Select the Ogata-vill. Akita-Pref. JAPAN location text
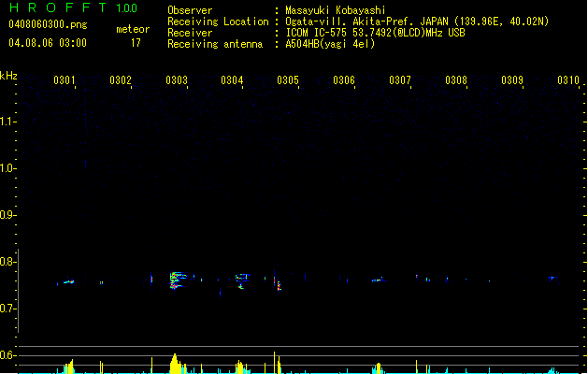This screenshot has height=374, width=588. pyautogui.click(x=417, y=22)
